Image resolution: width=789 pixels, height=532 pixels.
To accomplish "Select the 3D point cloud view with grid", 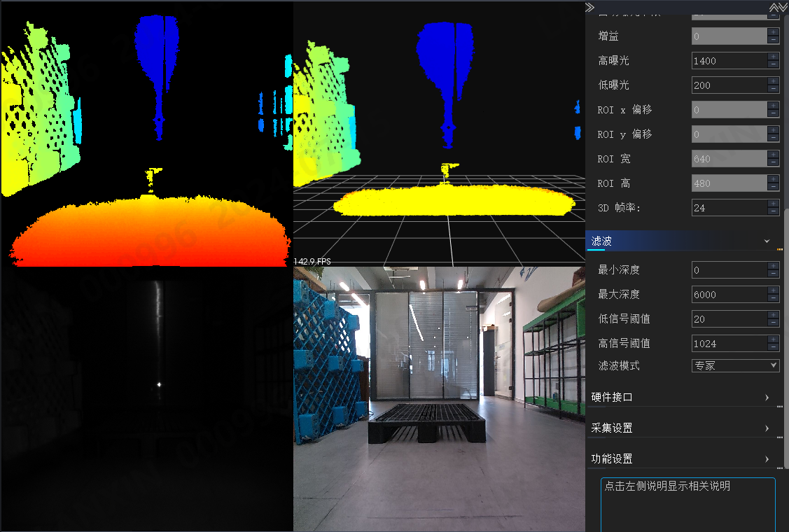I will (x=439, y=134).
